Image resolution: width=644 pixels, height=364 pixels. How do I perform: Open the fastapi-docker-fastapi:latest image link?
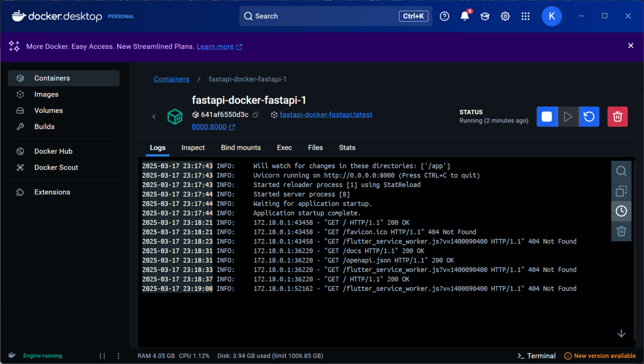326,115
